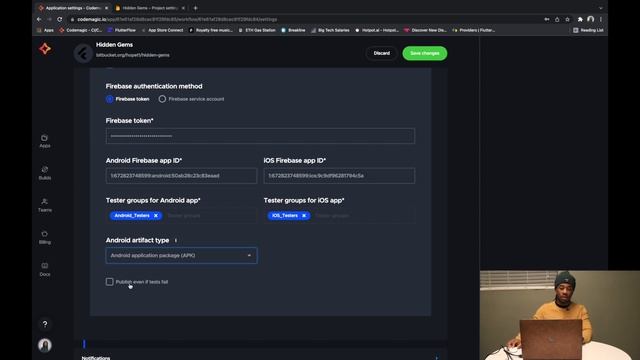Viewport: 640px width, 360px height.
Task: Click the help question mark icon
Action: (x=45, y=324)
